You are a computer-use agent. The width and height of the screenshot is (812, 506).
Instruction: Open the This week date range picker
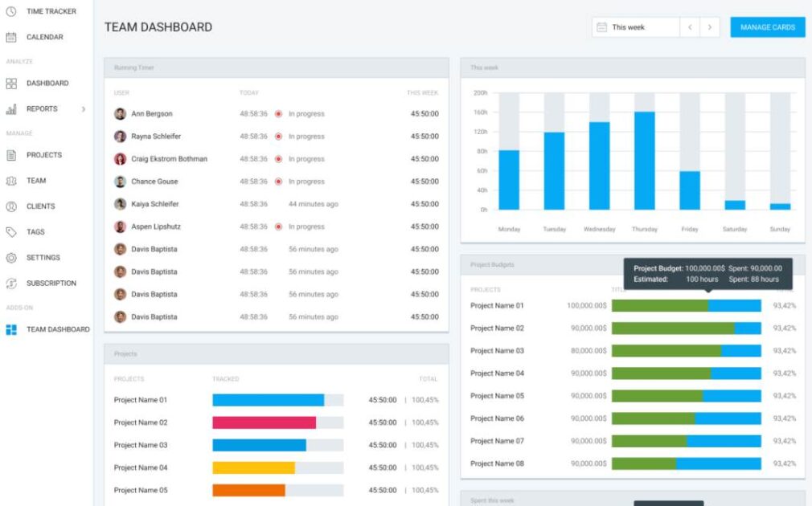tap(635, 27)
